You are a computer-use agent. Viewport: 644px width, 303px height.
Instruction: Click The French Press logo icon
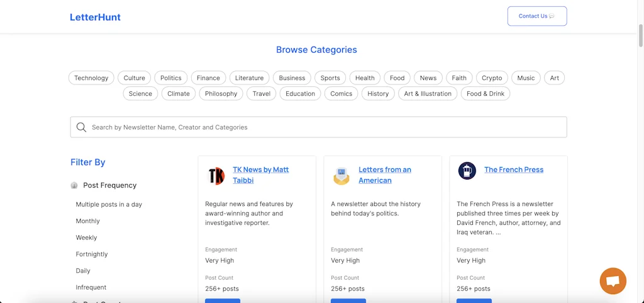[467, 171]
